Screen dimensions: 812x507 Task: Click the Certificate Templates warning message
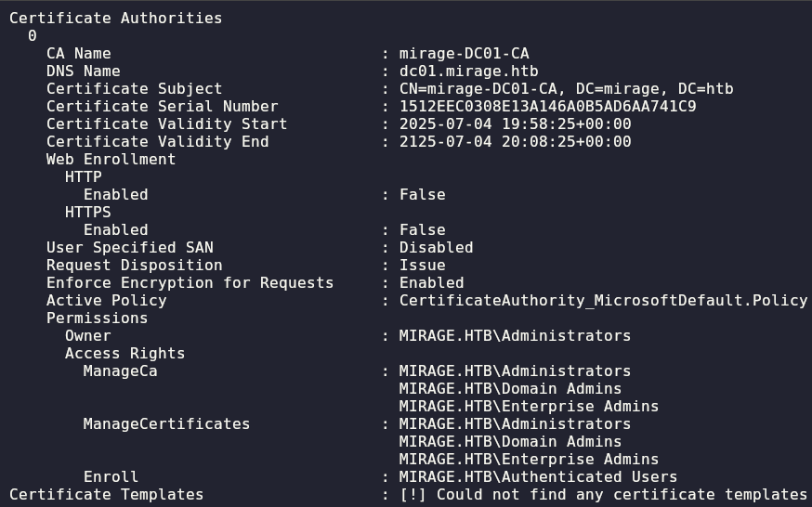tap(603, 494)
